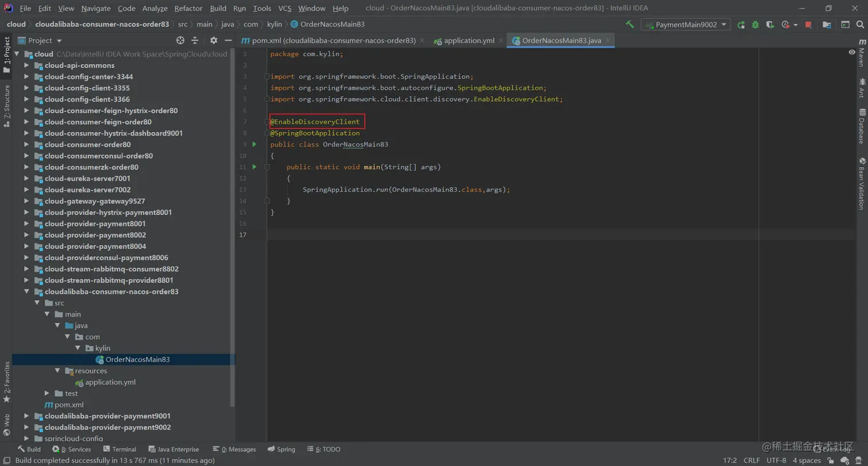
Task: Start debugging with the bug icon
Action: (x=755, y=25)
